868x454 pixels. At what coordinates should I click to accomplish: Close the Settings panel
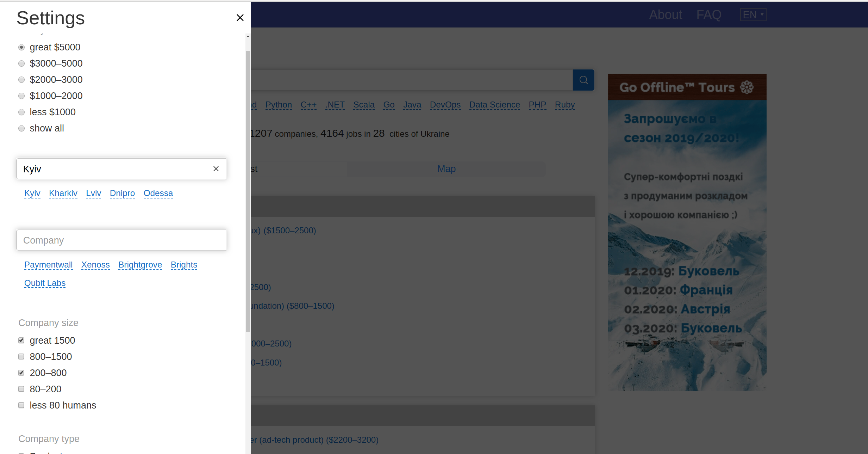pyautogui.click(x=240, y=17)
